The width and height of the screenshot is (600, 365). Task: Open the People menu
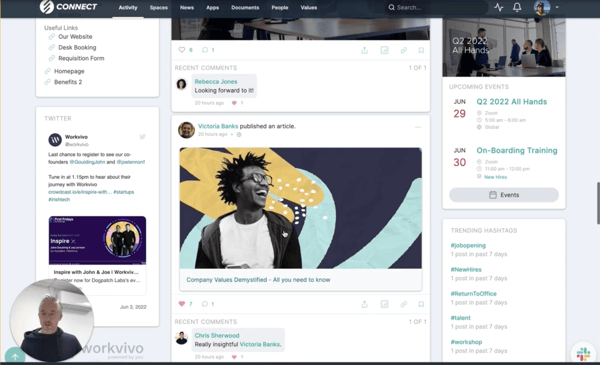280,8
